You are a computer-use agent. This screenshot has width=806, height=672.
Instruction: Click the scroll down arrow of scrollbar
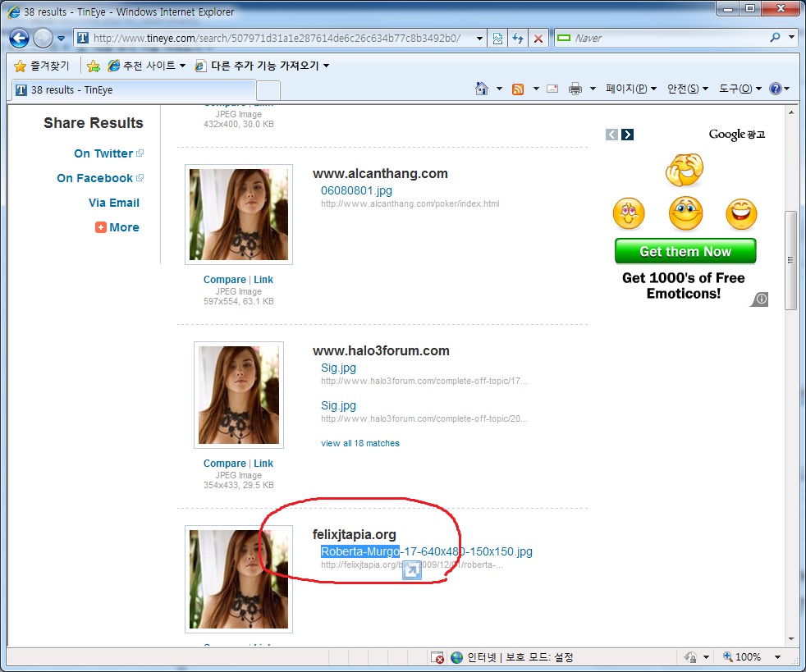[791, 640]
